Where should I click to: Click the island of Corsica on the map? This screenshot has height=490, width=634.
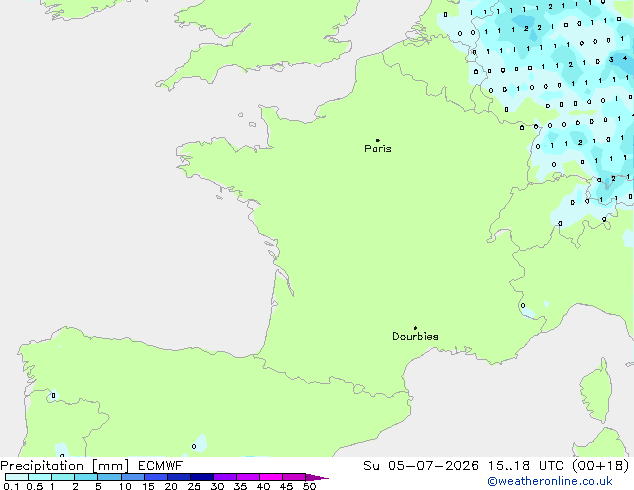(x=596, y=392)
